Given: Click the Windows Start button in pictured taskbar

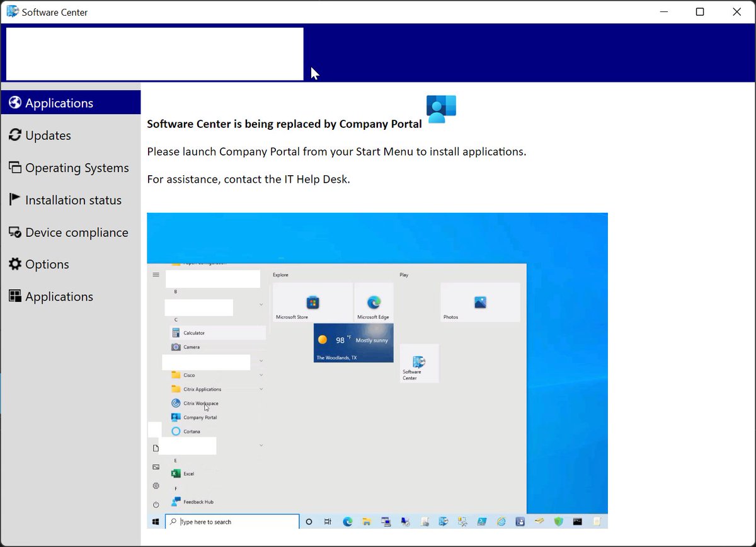Looking at the screenshot, I should (156, 522).
